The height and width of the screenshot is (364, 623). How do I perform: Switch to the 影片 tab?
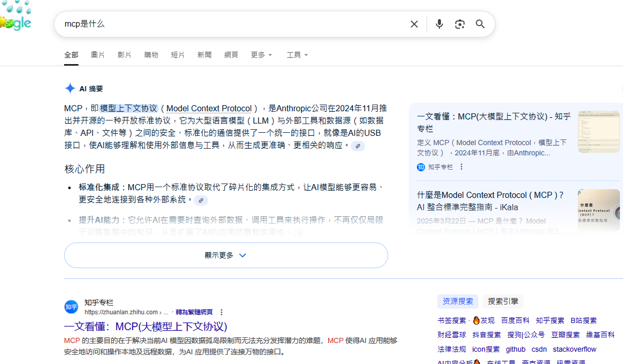125,55
